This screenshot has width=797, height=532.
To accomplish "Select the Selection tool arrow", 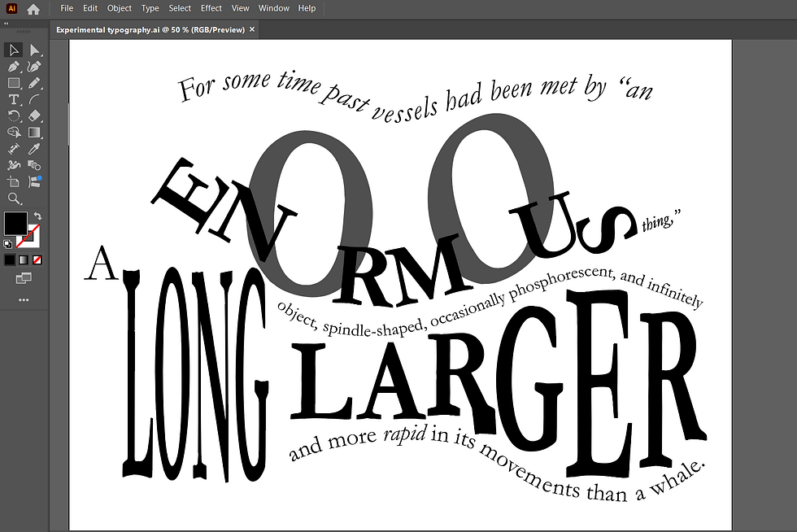I will (x=13, y=50).
